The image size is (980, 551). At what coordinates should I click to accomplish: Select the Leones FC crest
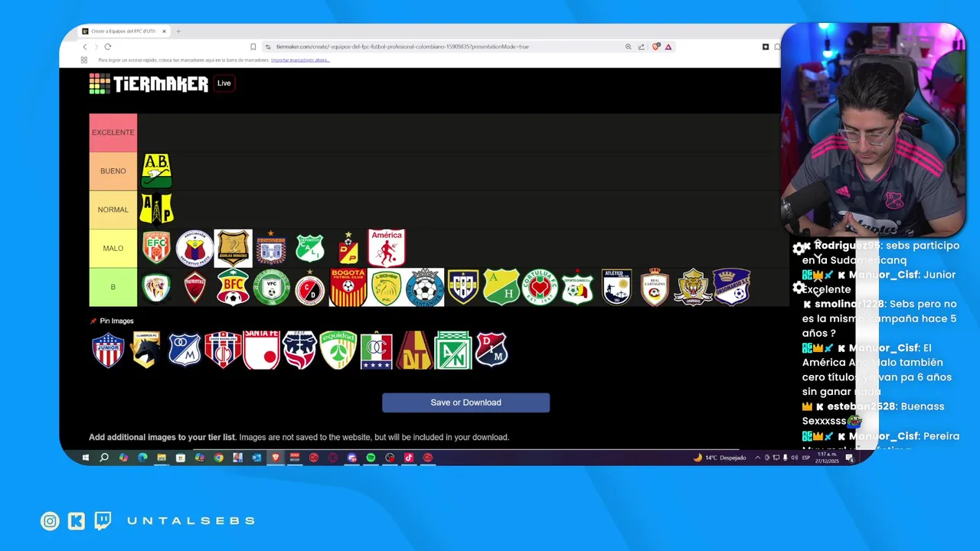(x=387, y=287)
